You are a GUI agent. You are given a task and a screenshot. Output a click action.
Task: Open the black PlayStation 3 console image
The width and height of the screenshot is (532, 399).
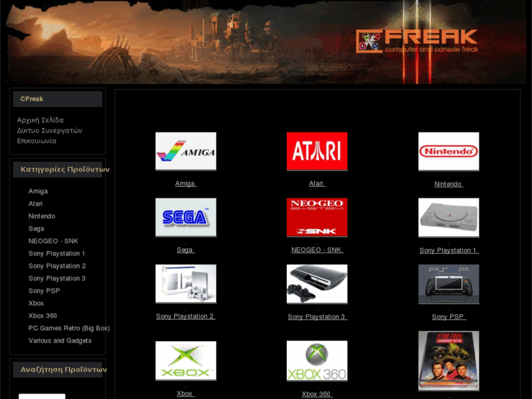point(317,284)
